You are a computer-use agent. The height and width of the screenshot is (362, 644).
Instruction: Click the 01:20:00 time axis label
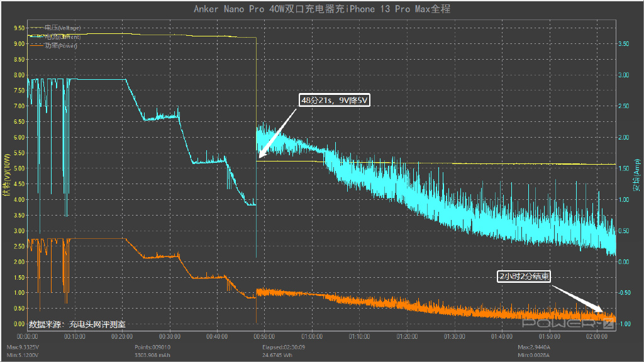tap(407, 337)
